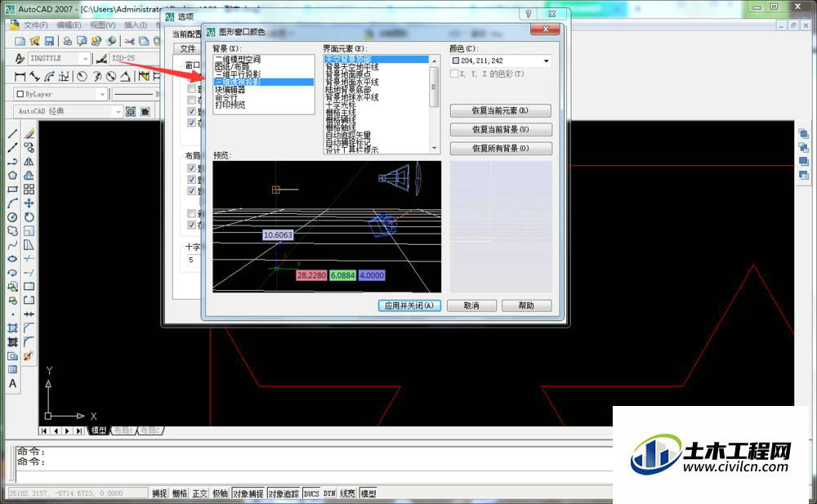Click the 取消 cancel button
The height and width of the screenshot is (504, 817).
coord(471,306)
